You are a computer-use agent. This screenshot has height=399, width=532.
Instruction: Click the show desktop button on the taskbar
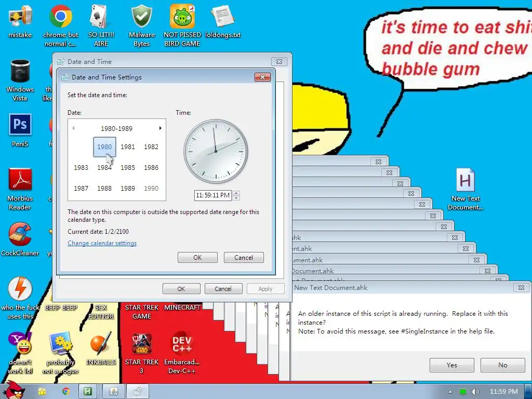point(529,392)
